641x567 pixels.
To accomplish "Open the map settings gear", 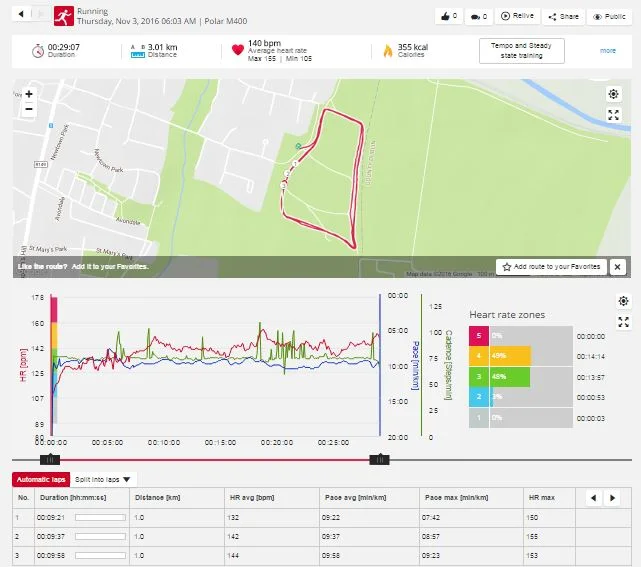I will (614, 94).
